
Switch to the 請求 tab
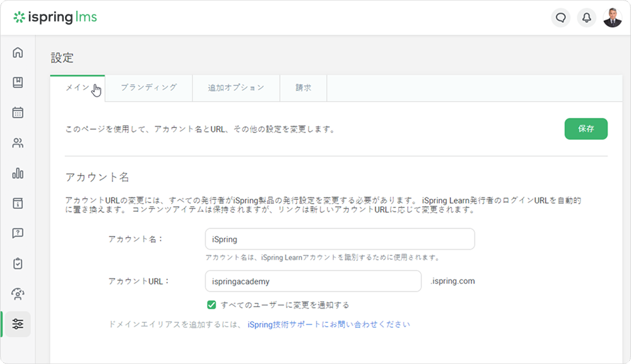tap(304, 88)
